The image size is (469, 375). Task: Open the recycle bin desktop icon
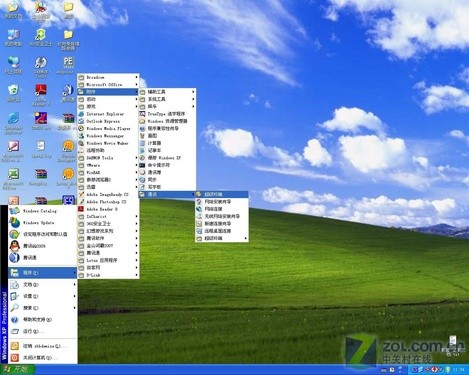pyautogui.click(x=13, y=94)
